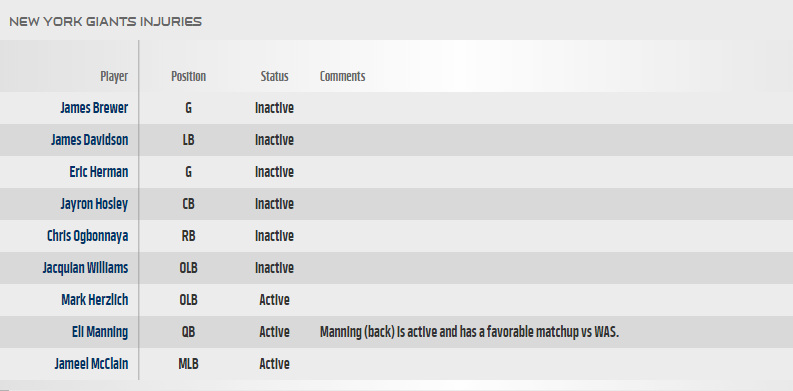Click Chris Ogbonnaya's RB position cell
Image resolution: width=793 pixels, height=391 pixels.
(x=188, y=236)
